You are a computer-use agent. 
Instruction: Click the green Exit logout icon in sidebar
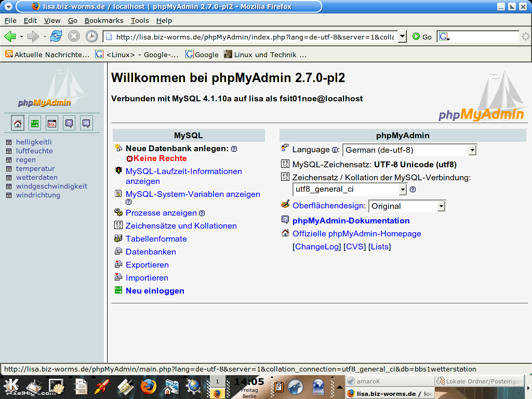coord(35,123)
